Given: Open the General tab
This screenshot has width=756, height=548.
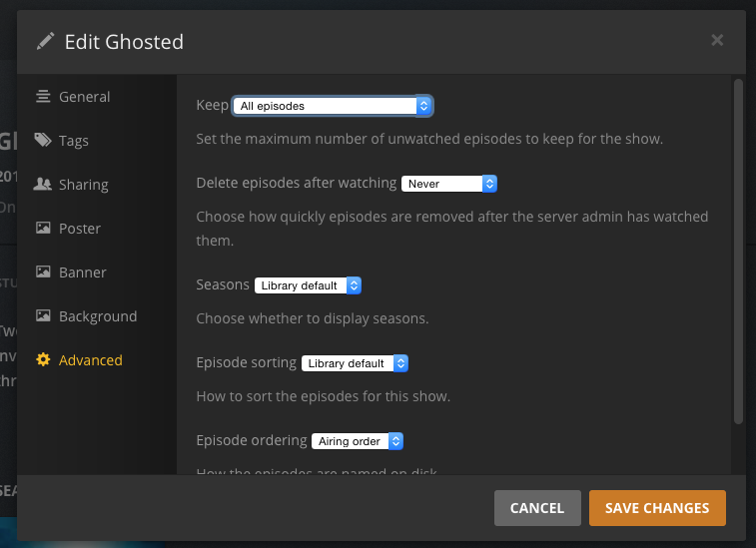Looking at the screenshot, I should pos(84,97).
